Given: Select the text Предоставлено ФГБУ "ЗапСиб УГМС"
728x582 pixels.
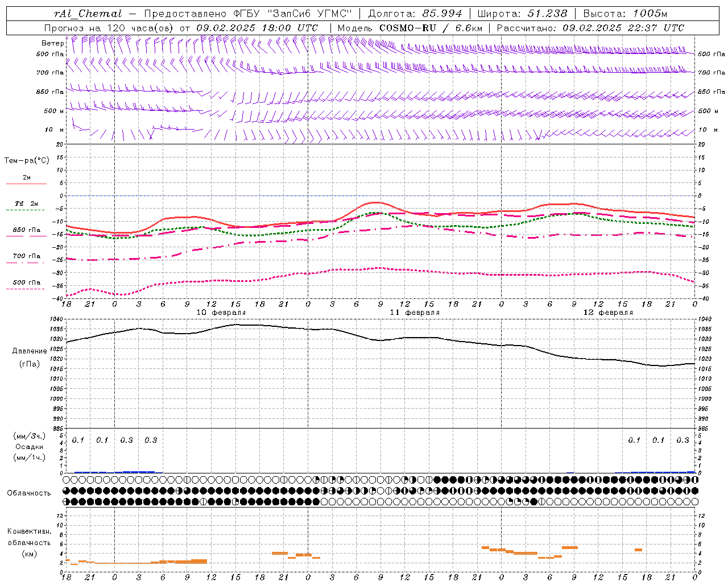Looking at the screenshot, I should click(248, 14).
